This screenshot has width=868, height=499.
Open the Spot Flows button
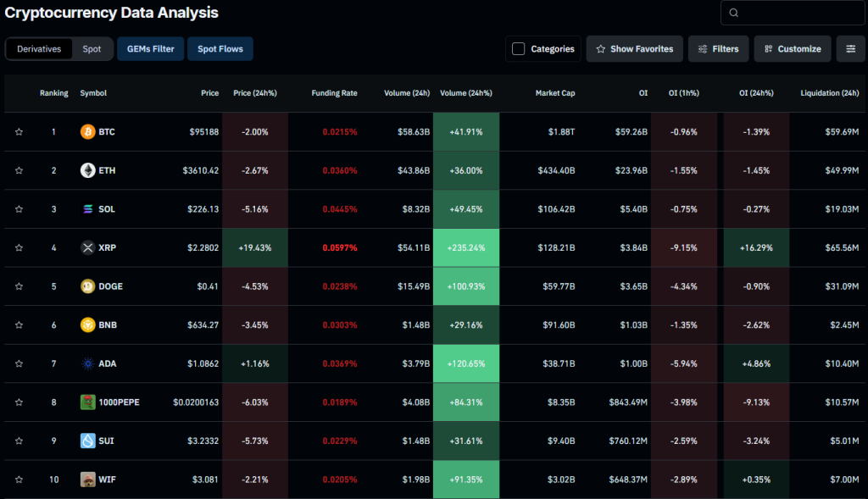220,49
